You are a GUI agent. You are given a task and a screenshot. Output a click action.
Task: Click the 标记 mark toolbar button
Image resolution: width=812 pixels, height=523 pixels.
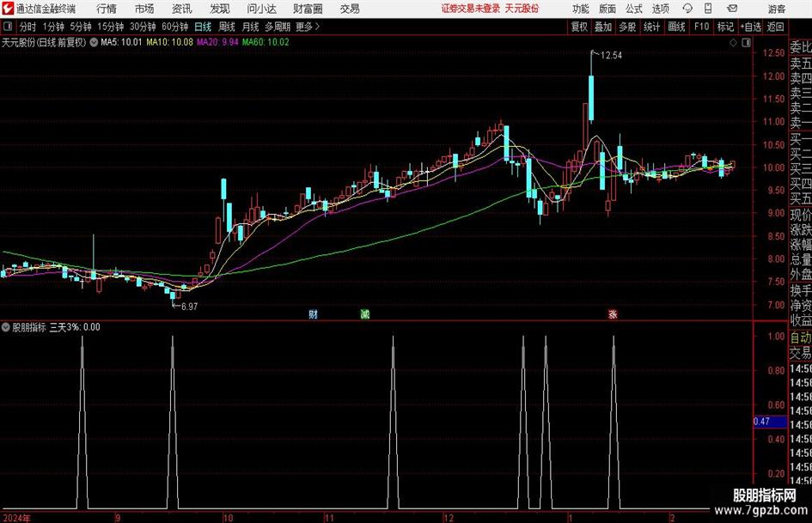click(725, 27)
